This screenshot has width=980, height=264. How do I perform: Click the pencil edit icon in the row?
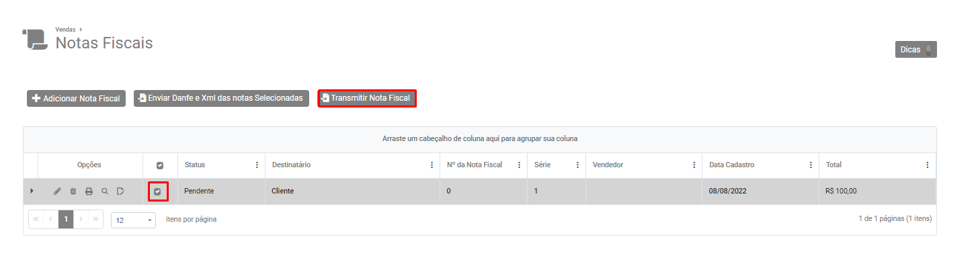(57, 191)
